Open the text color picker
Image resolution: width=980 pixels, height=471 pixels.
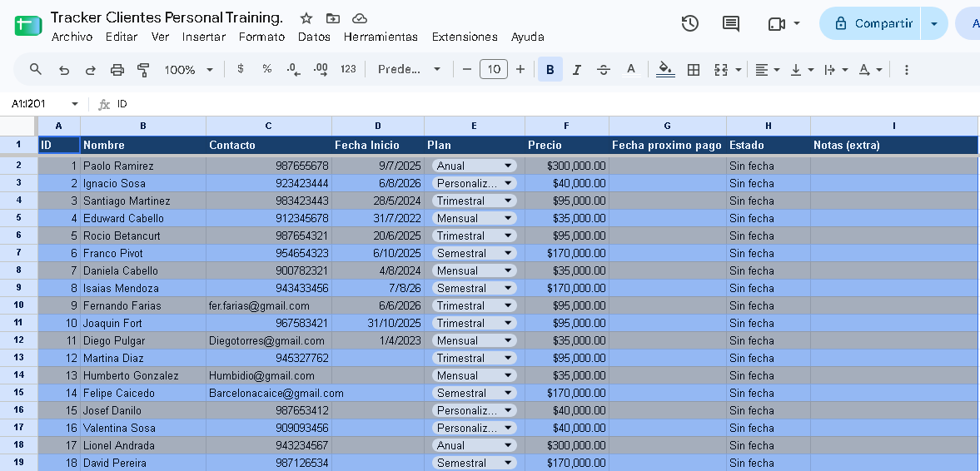(x=631, y=69)
